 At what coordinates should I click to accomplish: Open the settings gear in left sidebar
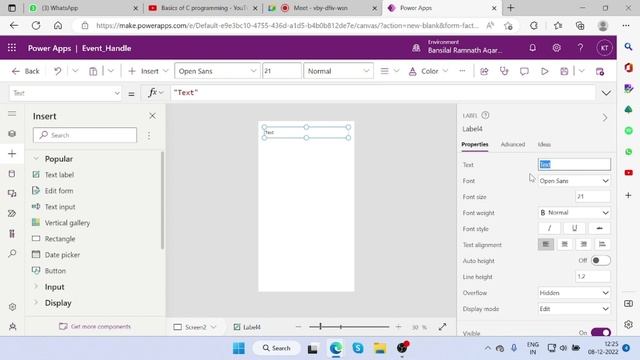12,307
